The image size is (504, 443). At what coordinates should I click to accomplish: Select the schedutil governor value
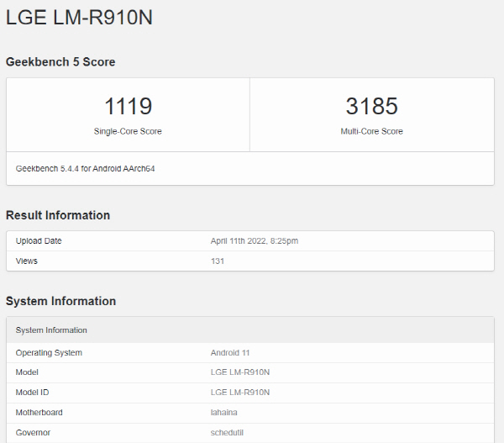tap(227, 433)
